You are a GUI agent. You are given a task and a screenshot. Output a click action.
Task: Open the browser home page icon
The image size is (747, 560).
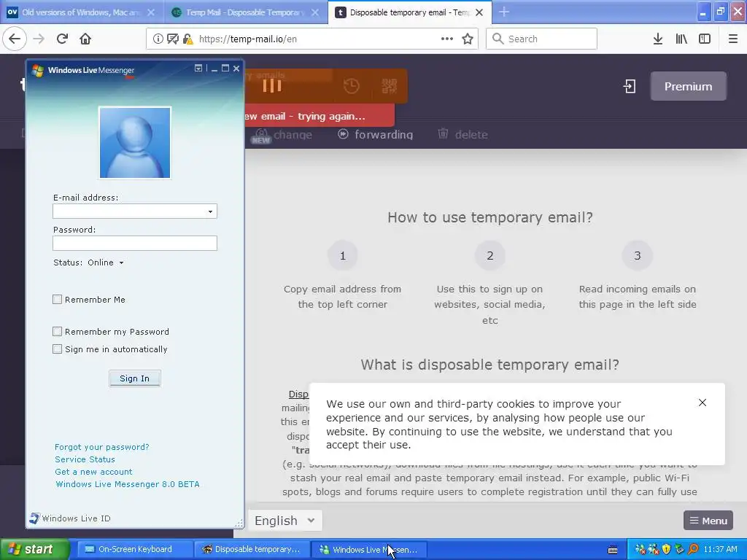tap(85, 39)
